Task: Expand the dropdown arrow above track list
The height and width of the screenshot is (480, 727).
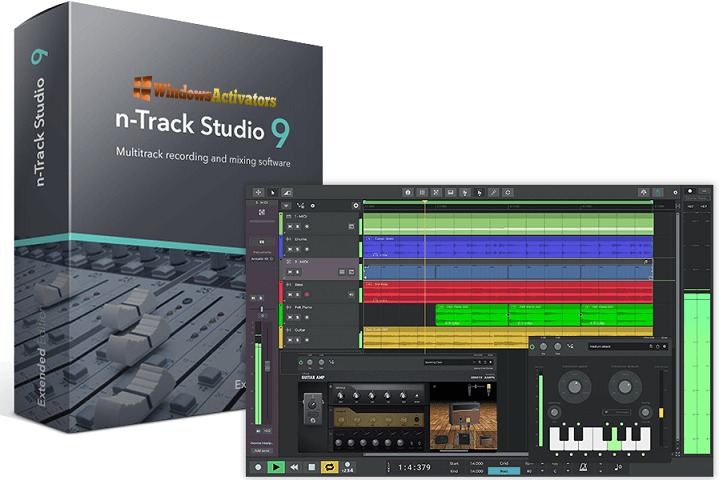Action: click(x=286, y=205)
